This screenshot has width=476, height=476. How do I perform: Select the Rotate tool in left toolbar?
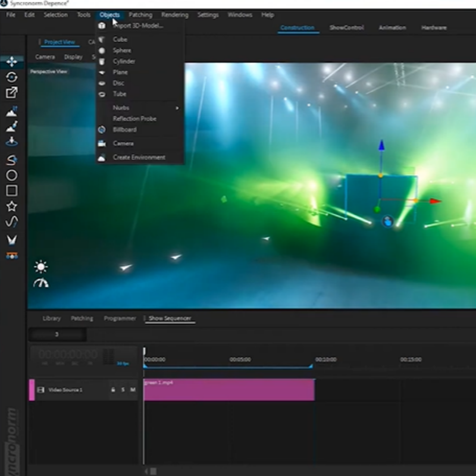point(11,77)
